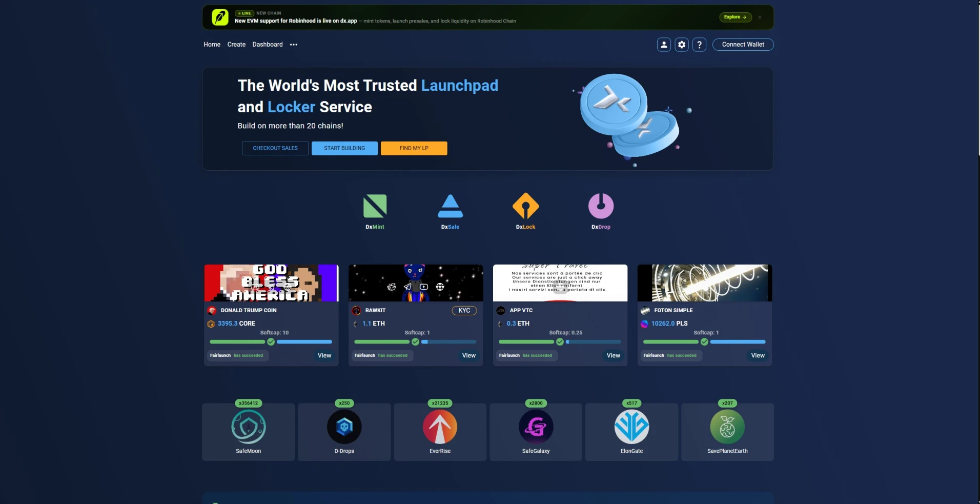
Task: Click the Connect Wallet button
Action: pyautogui.click(x=743, y=45)
